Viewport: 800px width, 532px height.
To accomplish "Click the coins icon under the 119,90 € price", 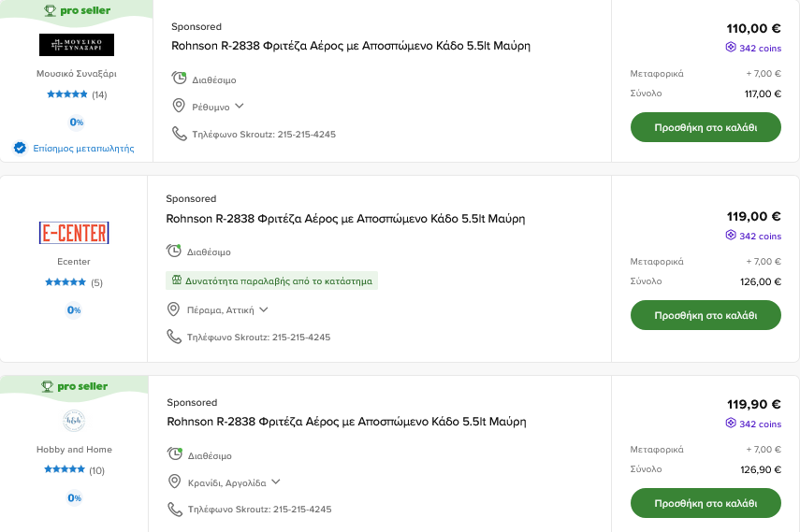I will tap(731, 424).
